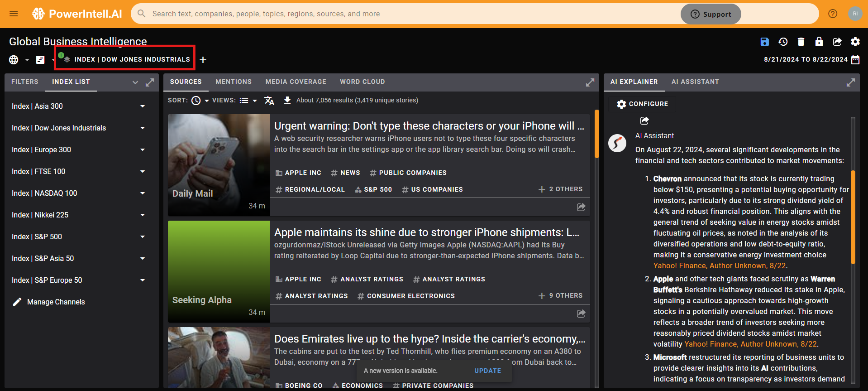Open the first Yahoo! Finance 8/22 citation about Chevron
868x391 pixels.
click(720, 266)
